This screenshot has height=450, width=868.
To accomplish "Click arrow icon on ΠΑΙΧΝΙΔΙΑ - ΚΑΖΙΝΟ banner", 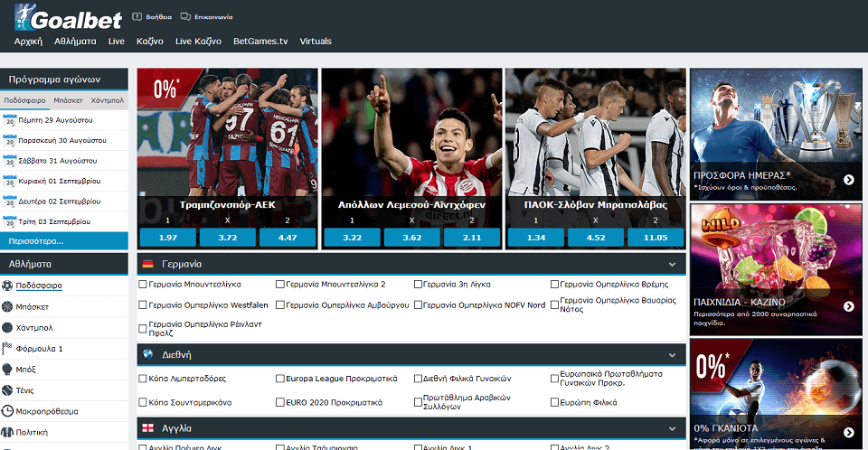I will [x=849, y=306].
